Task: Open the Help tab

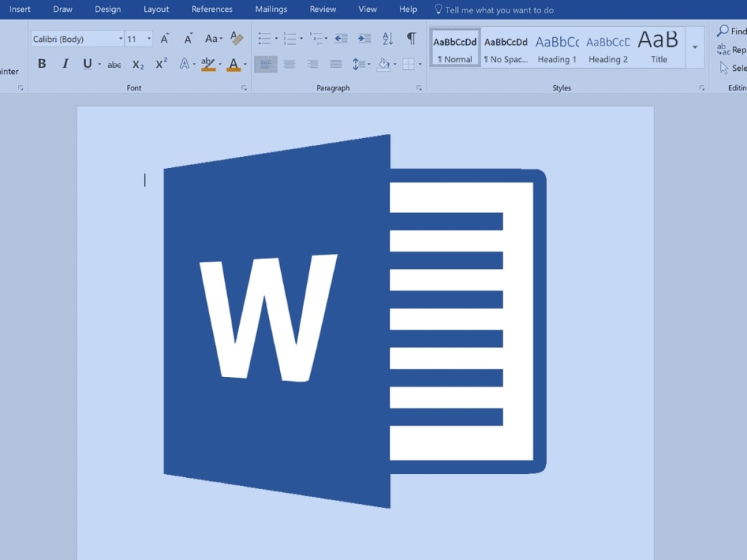Action: pyautogui.click(x=409, y=10)
